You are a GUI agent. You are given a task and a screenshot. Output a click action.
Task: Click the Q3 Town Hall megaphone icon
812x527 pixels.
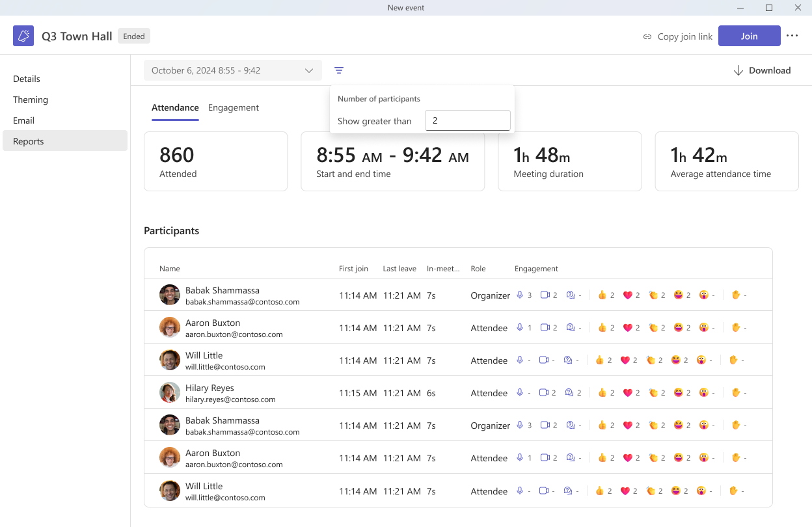tap(23, 36)
